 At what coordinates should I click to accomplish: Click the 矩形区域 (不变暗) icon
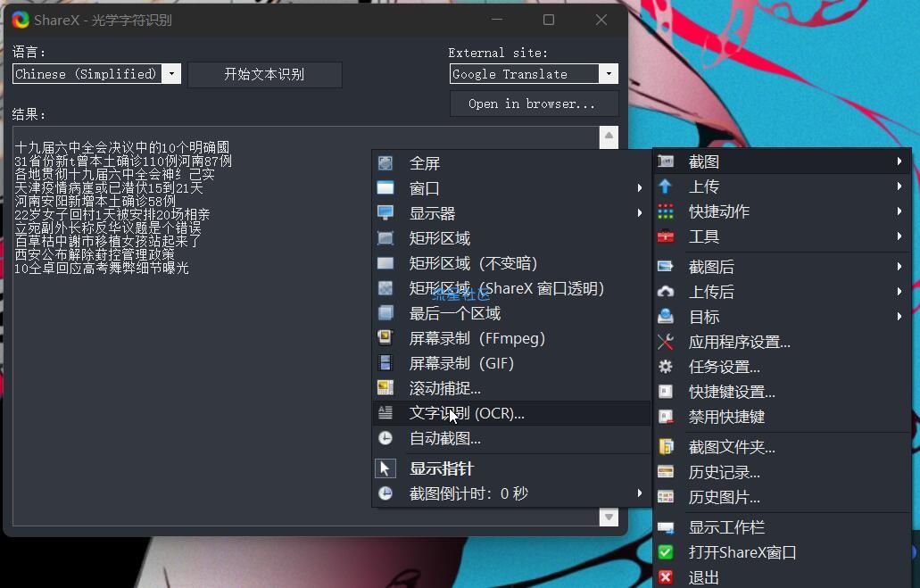click(x=385, y=263)
